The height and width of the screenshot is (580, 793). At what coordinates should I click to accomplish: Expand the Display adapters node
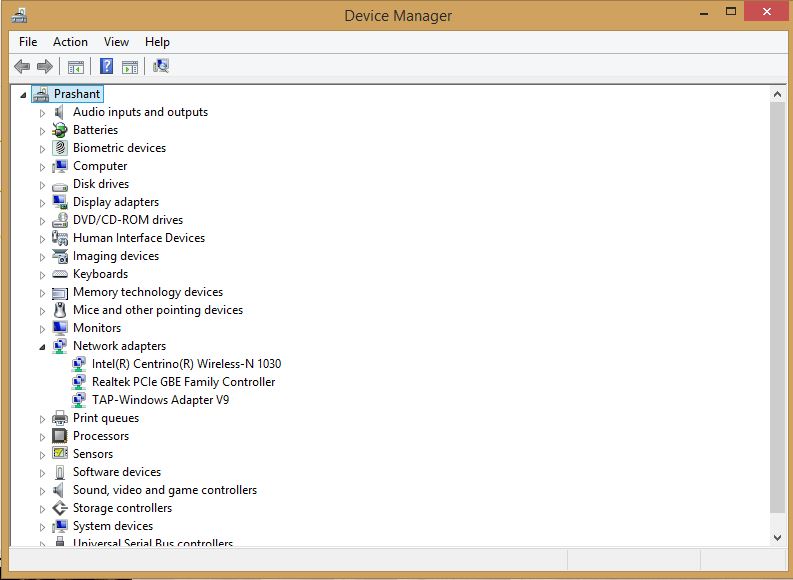coord(43,203)
